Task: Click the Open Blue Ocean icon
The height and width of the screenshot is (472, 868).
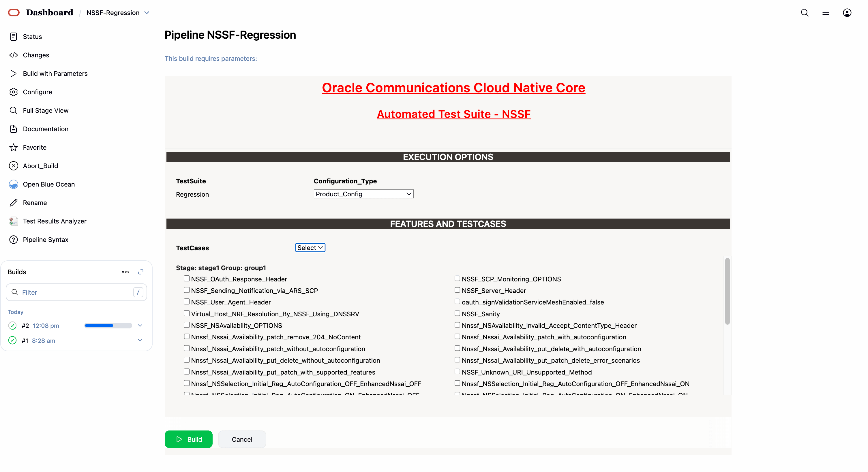Action: tap(14, 184)
